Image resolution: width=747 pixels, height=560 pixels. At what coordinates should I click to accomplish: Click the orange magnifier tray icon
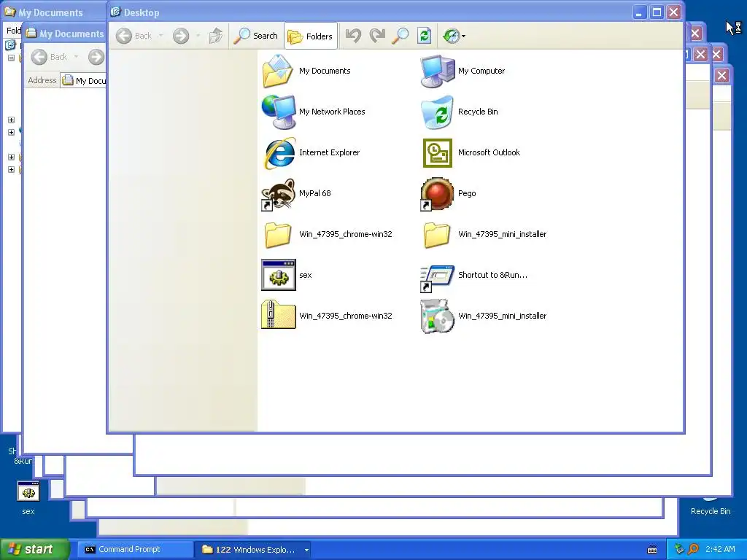click(694, 550)
